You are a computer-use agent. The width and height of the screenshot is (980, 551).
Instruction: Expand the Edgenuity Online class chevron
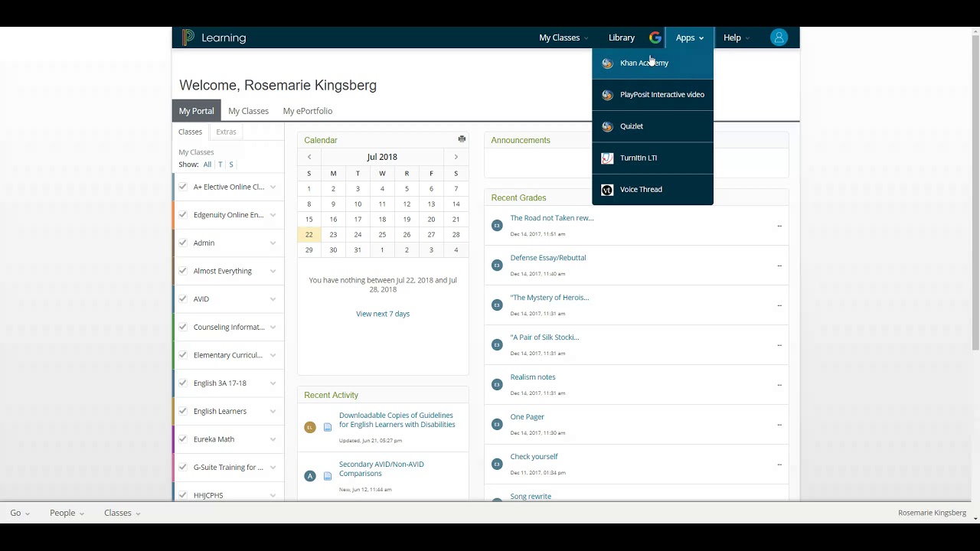tap(273, 215)
